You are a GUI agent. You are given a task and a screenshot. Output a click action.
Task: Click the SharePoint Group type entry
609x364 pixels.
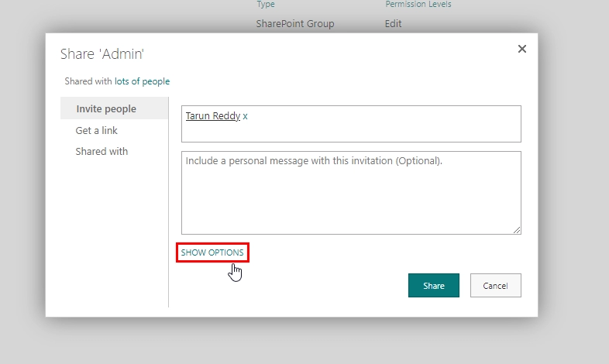point(295,24)
